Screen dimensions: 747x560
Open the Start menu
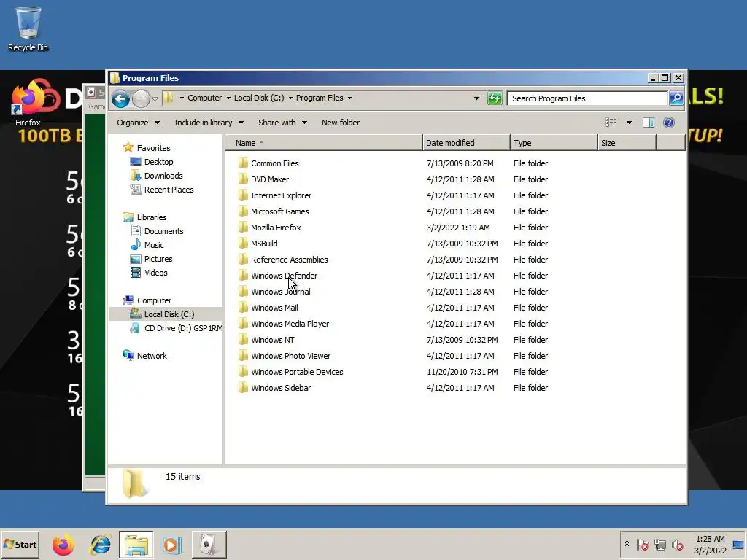[x=20, y=544]
